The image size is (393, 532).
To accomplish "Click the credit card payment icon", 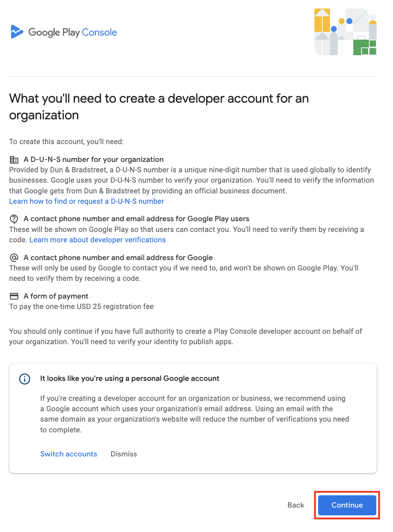I will [14, 296].
